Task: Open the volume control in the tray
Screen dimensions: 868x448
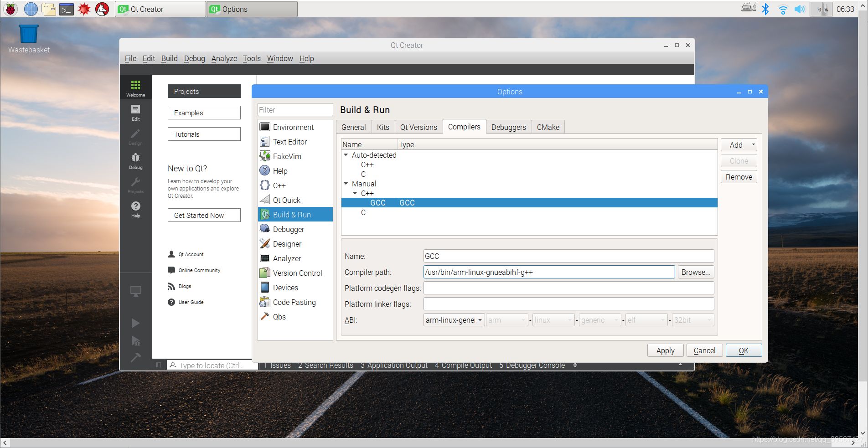Action: click(800, 9)
